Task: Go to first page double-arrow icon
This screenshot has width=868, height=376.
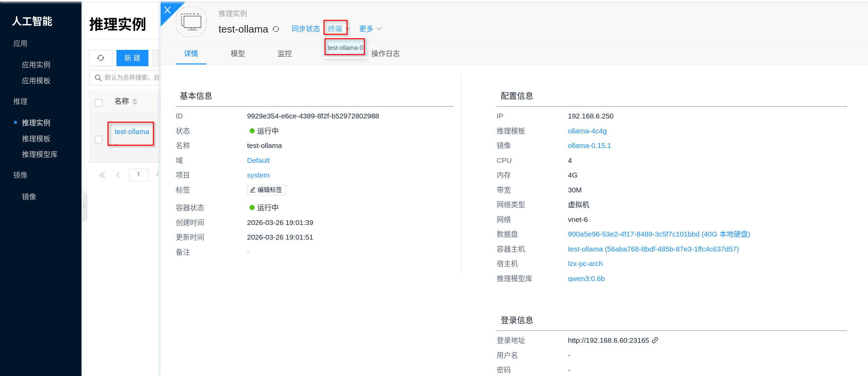Action: click(x=102, y=175)
